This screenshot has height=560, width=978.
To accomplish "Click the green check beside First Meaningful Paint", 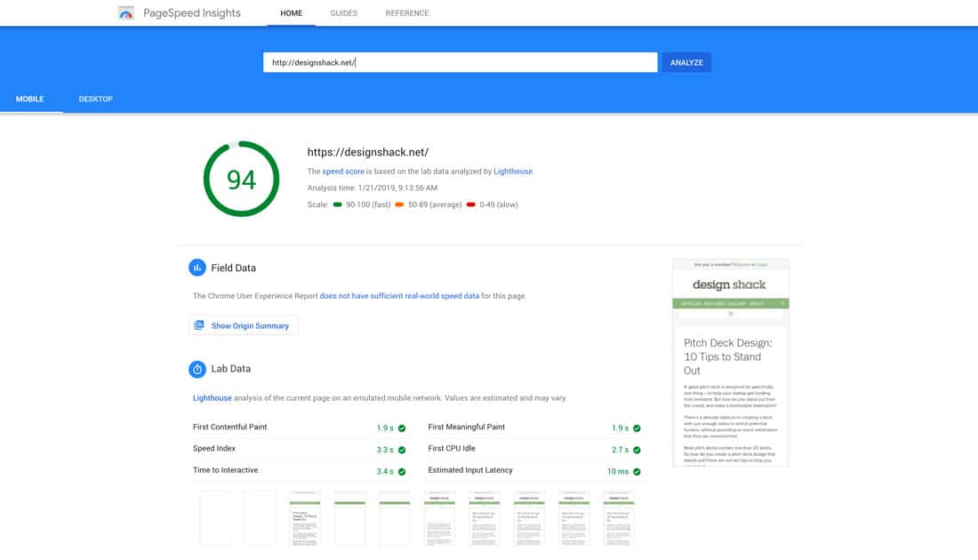I will pyautogui.click(x=637, y=428).
